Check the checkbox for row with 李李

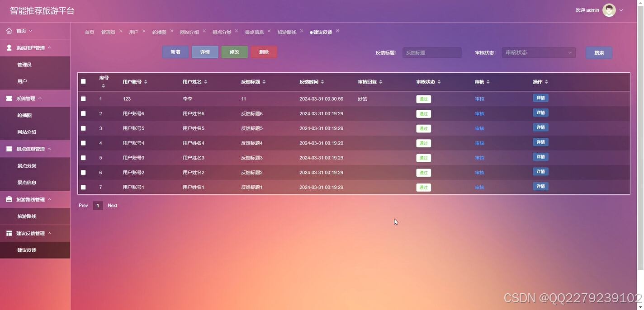coord(83,99)
